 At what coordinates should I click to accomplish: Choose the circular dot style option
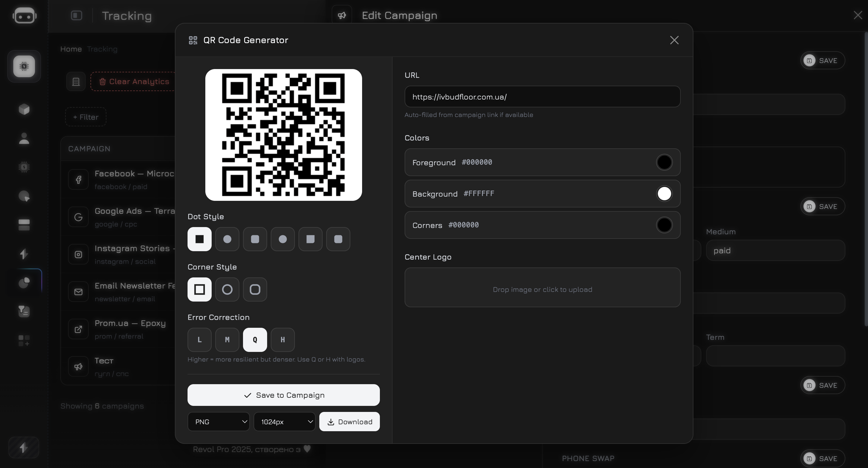click(x=227, y=239)
